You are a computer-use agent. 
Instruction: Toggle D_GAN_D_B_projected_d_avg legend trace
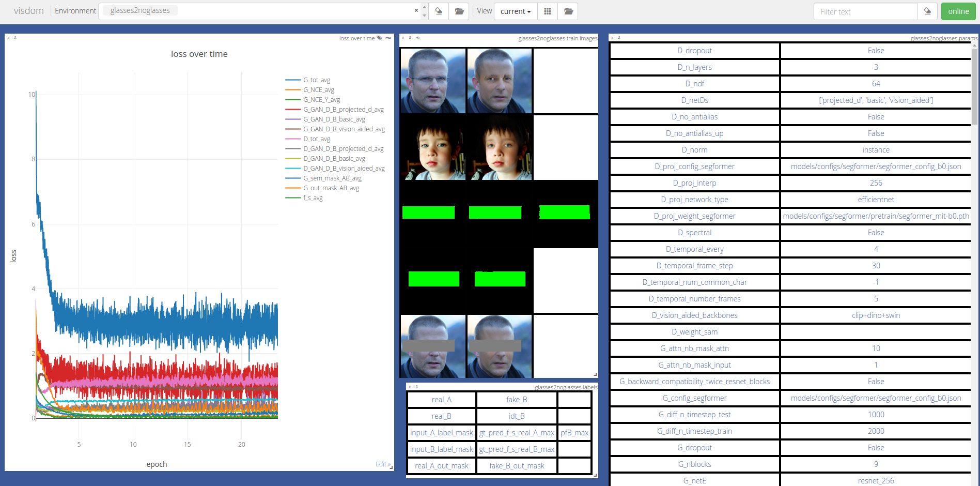pyautogui.click(x=335, y=149)
